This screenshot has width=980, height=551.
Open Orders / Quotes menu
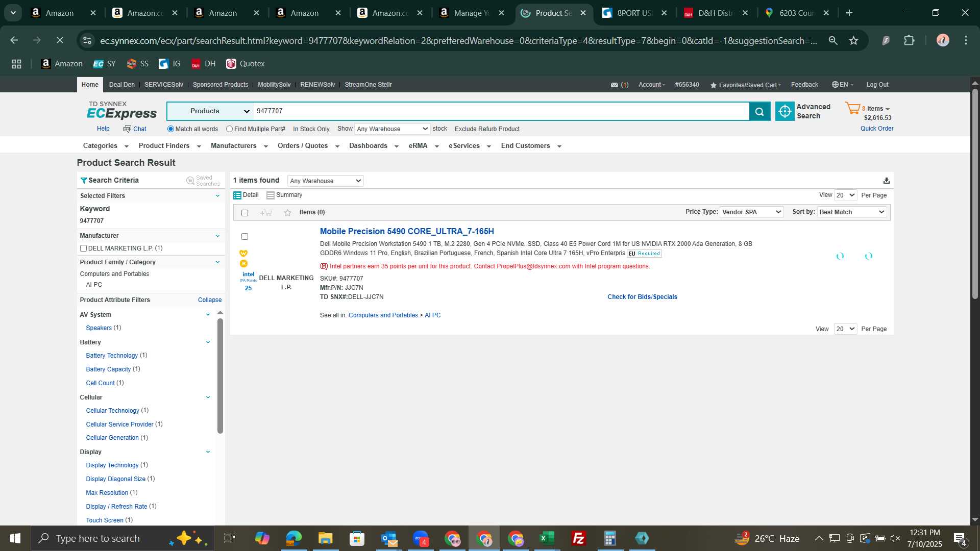pyautogui.click(x=308, y=146)
